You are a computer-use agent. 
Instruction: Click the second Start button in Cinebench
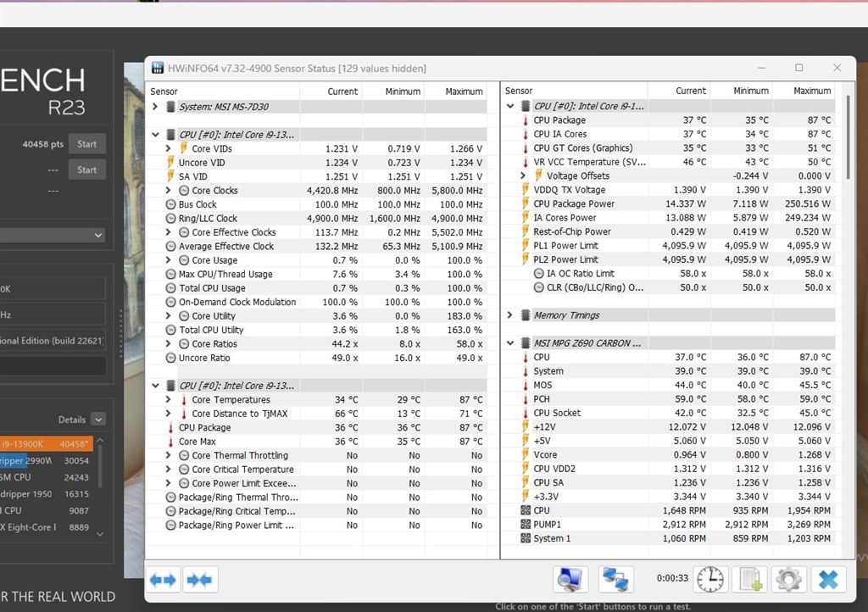point(87,170)
